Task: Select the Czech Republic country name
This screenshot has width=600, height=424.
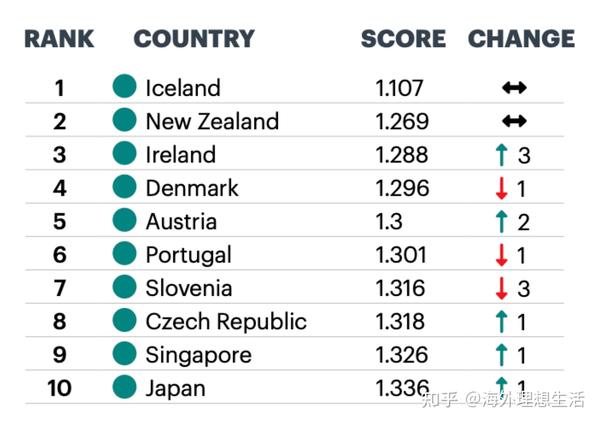Action: [x=226, y=321]
